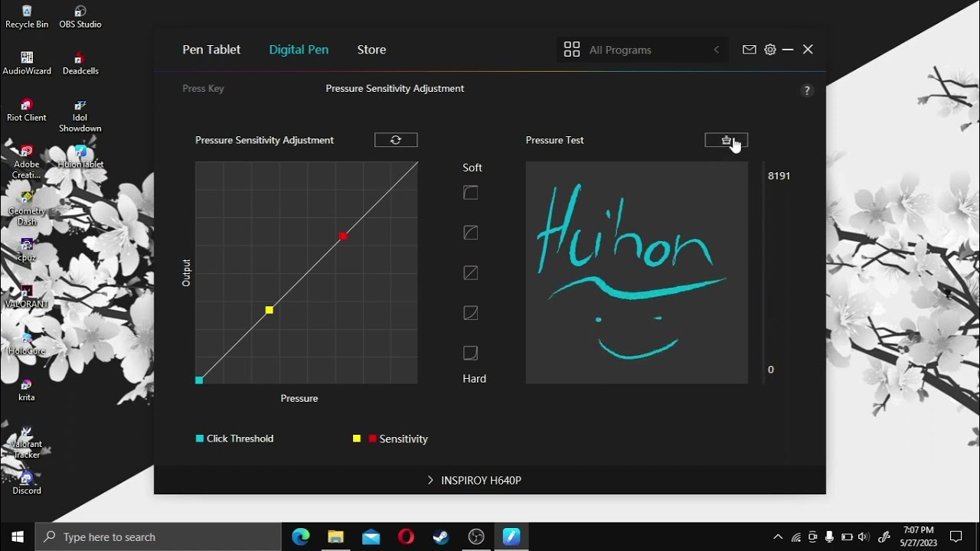Switch to the Digital Pen tab
The image size is (980, 551).
click(x=299, y=50)
